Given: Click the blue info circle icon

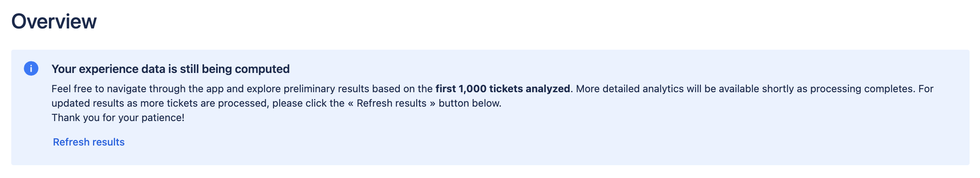Looking at the screenshot, I should tap(31, 69).
